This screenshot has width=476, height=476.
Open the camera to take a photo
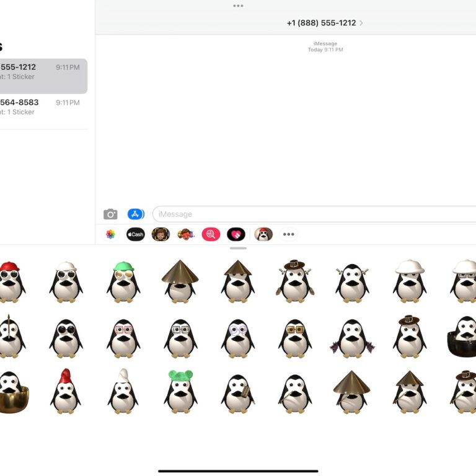110,214
